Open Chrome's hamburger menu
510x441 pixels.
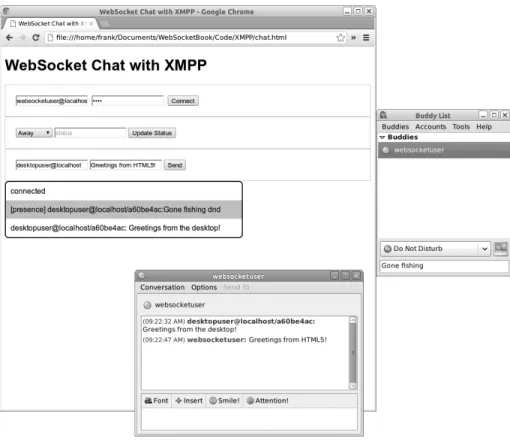(x=366, y=37)
